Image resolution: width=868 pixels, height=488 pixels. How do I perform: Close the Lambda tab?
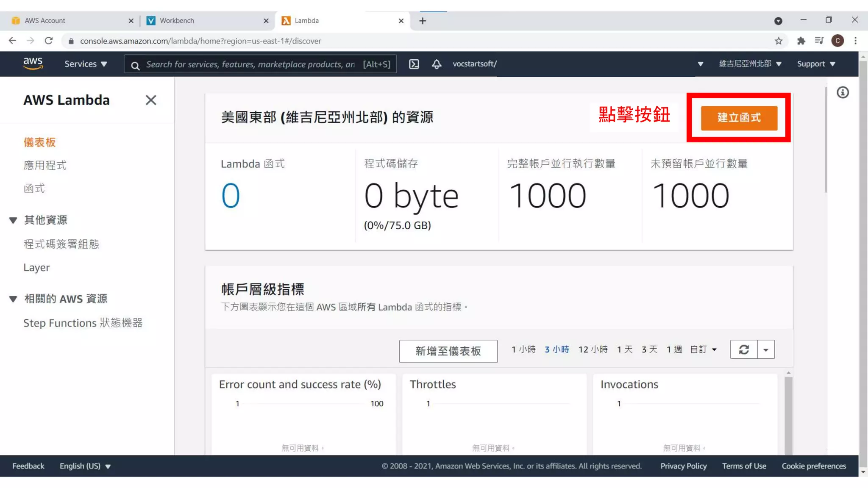(401, 21)
